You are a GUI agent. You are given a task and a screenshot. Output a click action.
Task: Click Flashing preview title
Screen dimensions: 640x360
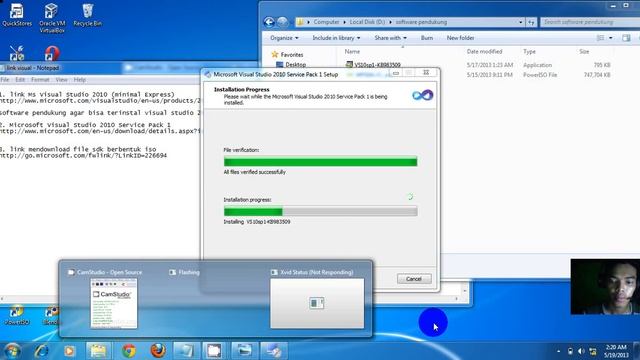point(189,272)
